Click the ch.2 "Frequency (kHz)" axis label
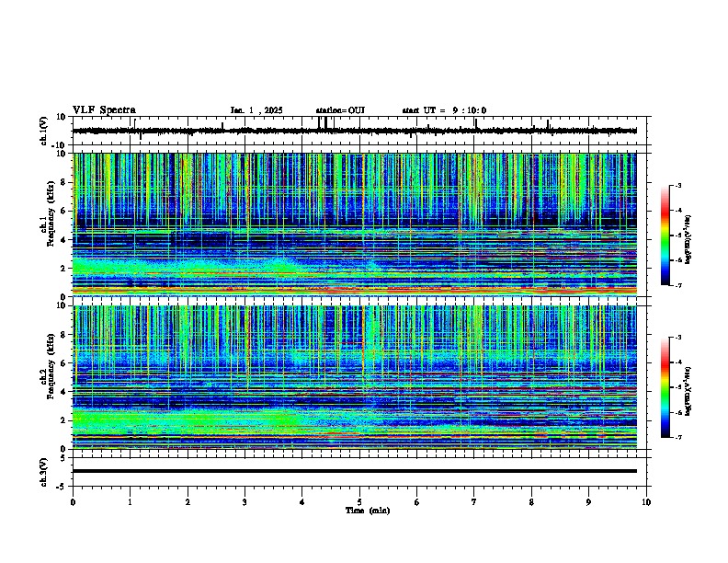Viewport: 728px width, 563px height. (51, 366)
